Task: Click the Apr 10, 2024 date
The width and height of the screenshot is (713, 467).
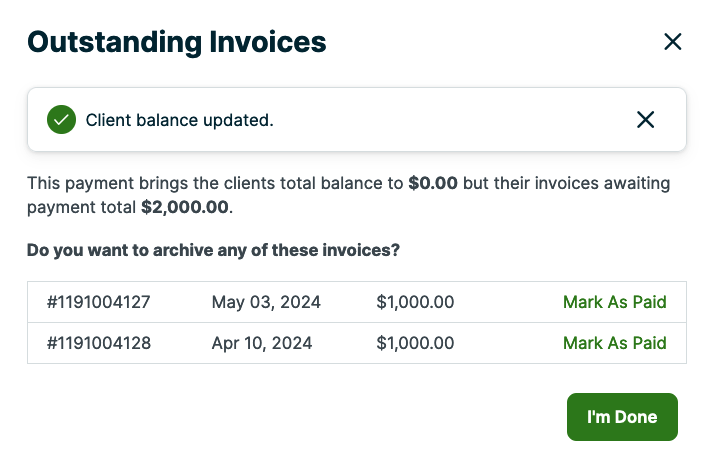Action: [x=262, y=343]
